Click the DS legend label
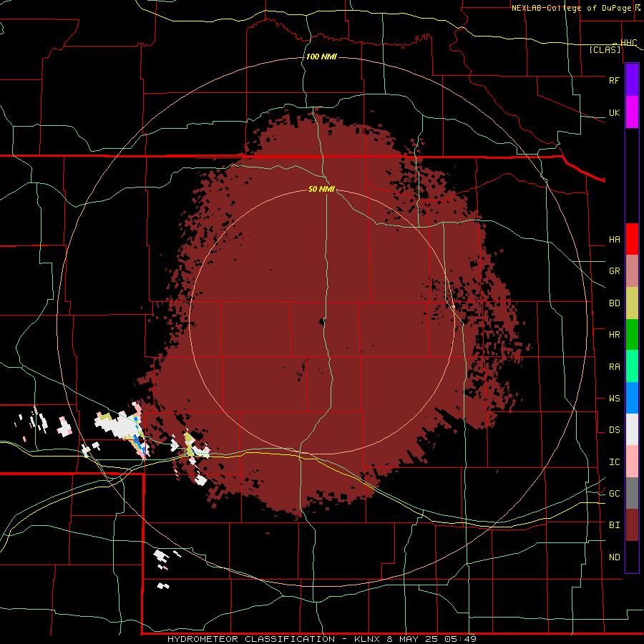 click(x=614, y=430)
